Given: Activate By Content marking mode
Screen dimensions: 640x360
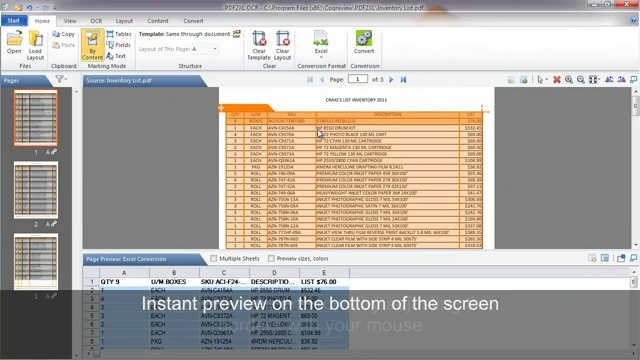Looking at the screenshot, I should pyautogui.click(x=93, y=45).
